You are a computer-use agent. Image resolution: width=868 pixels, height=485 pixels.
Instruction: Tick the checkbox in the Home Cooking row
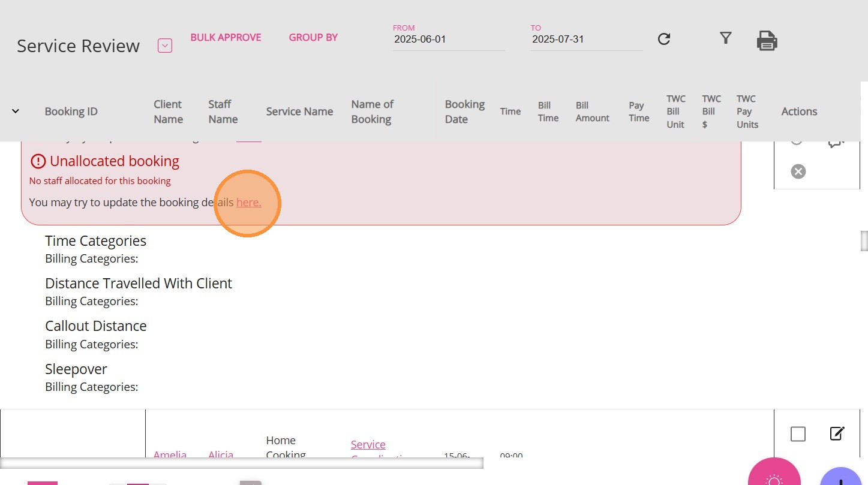pyautogui.click(x=798, y=433)
